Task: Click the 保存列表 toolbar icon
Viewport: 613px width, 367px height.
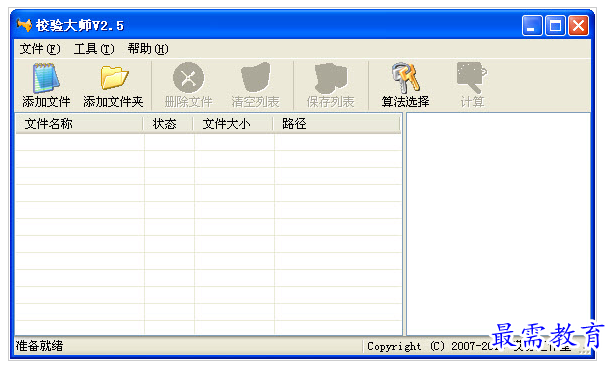Action: [x=330, y=77]
